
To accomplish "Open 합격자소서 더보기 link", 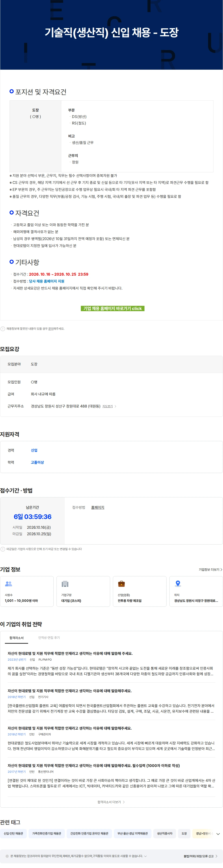I will pos(111,802).
